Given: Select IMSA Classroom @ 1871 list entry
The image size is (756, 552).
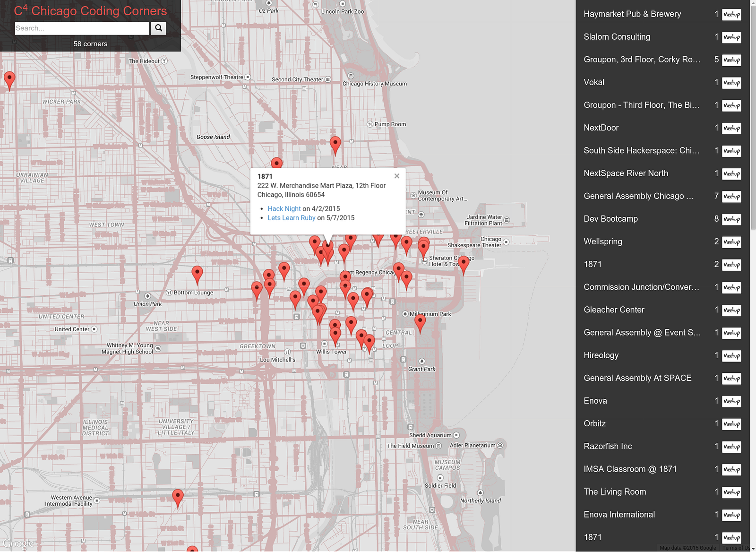Looking at the screenshot, I should [630, 469].
